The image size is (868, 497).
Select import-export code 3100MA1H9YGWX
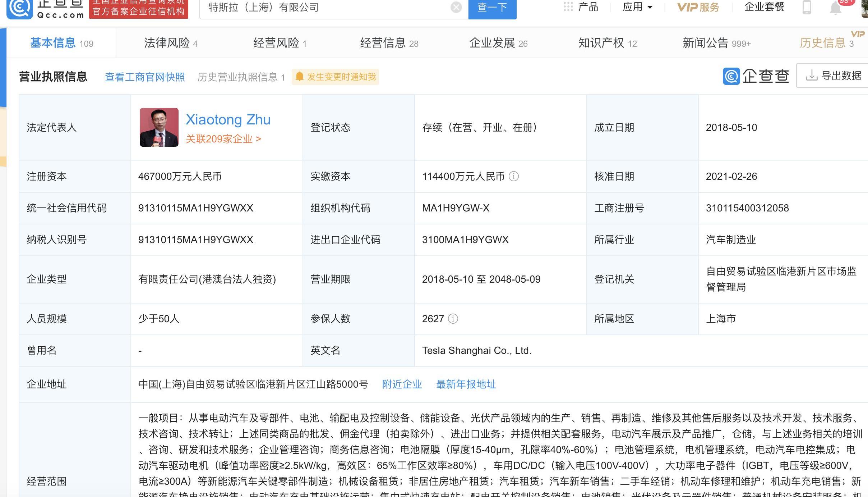pos(465,240)
